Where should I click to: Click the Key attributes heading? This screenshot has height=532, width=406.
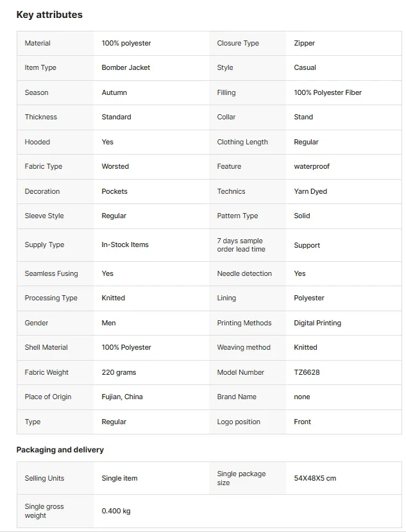(49, 15)
